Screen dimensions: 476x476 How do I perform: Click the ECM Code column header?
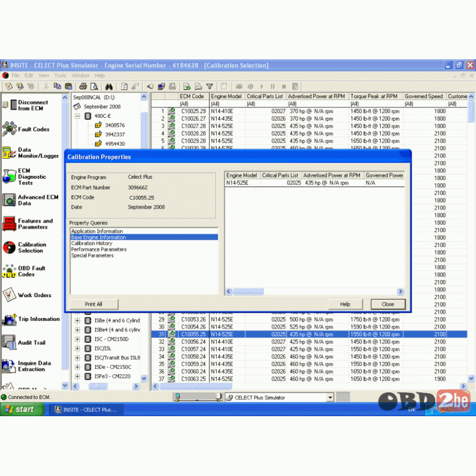(193, 96)
